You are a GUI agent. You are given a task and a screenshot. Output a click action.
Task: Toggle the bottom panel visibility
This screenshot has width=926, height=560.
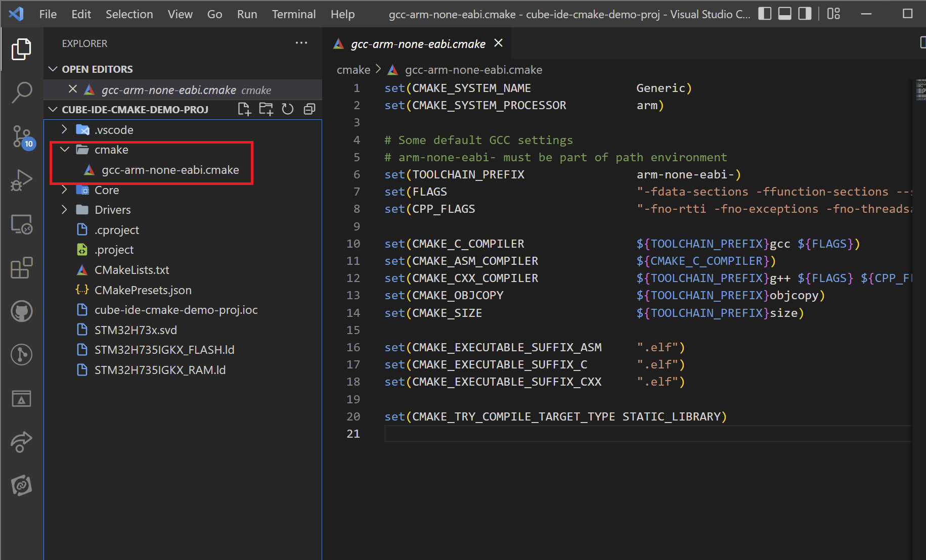click(x=784, y=14)
